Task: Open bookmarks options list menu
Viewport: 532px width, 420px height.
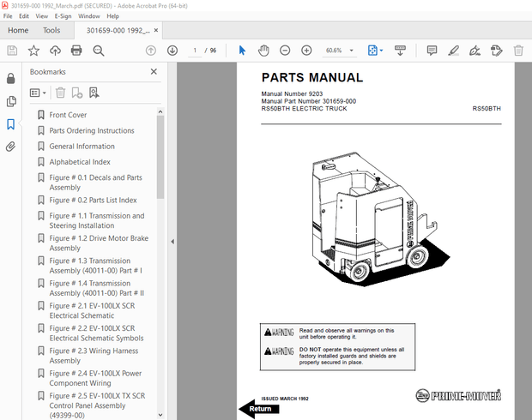Action: [x=38, y=93]
